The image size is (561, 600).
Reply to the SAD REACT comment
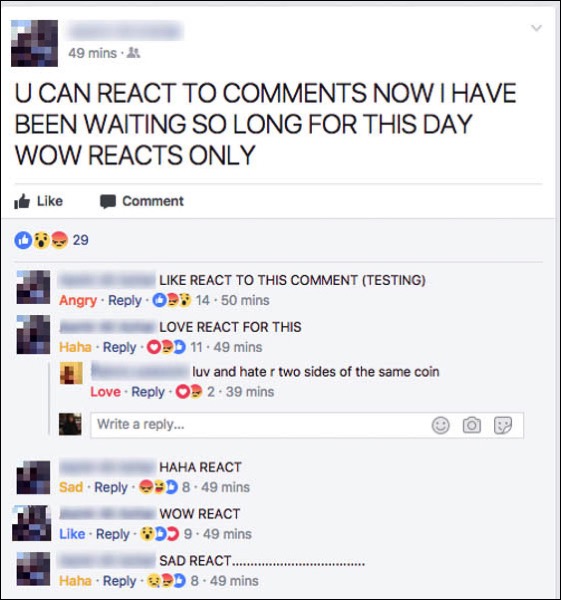click(119, 581)
